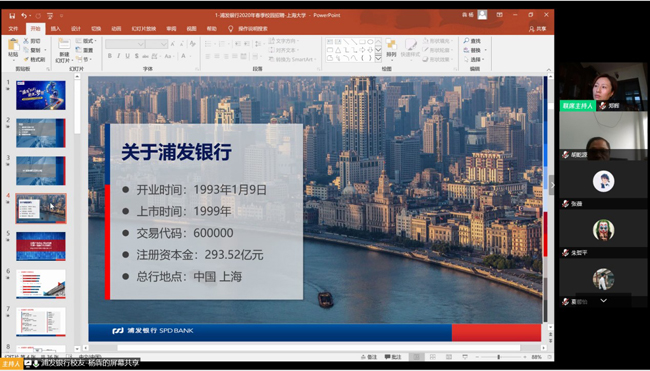Viewport: 650px width, 371px height.
Task: Click the 共享 share icon in ribbon
Action: (x=537, y=29)
